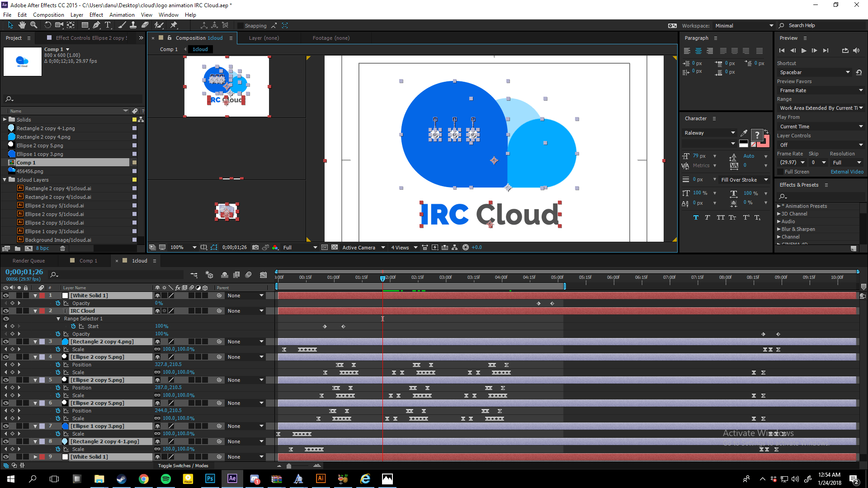Image resolution: width=868 pixels, height=488 pixels.
Task: Click the Composition Mini-Flowchart icon
Action: pyautogui.click(x=194, y=275)
